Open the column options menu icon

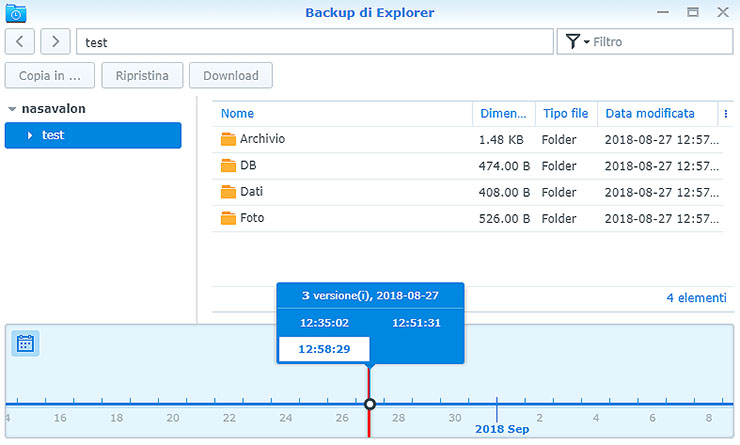(727, 113)
